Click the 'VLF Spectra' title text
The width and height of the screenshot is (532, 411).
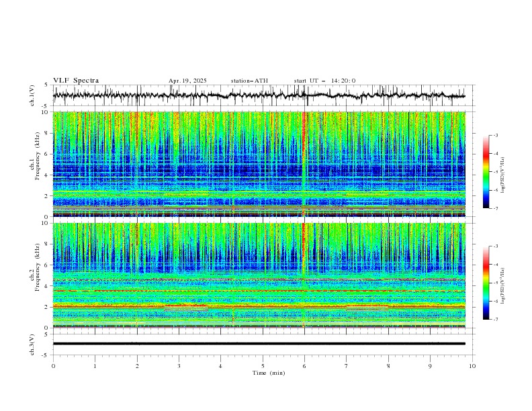(x=76, y=81)
